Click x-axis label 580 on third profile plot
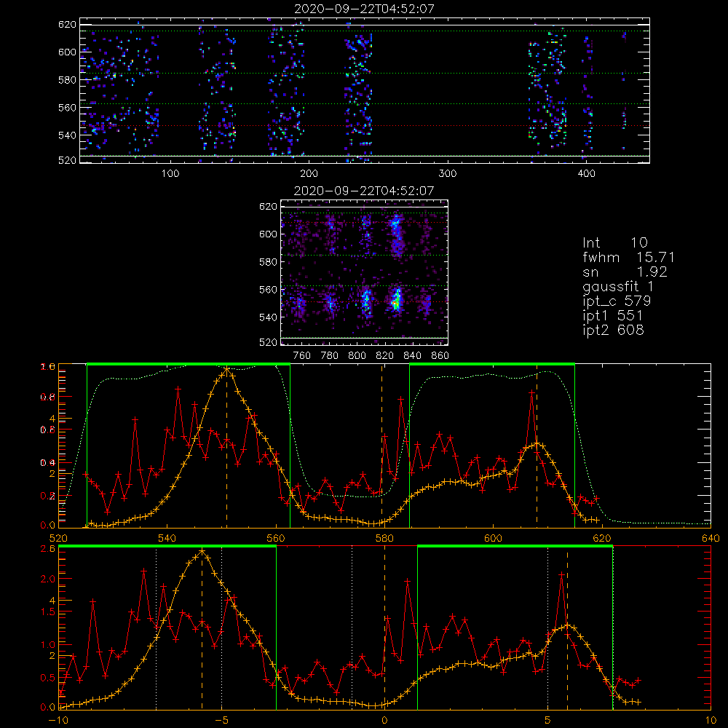Screen dimensions: 728x728 (x=384, y=538)
